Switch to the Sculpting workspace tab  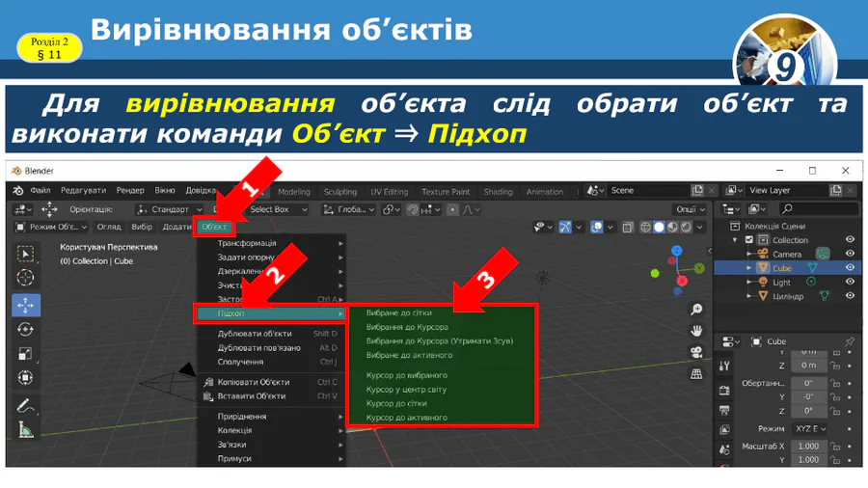[x=339, y=192]
